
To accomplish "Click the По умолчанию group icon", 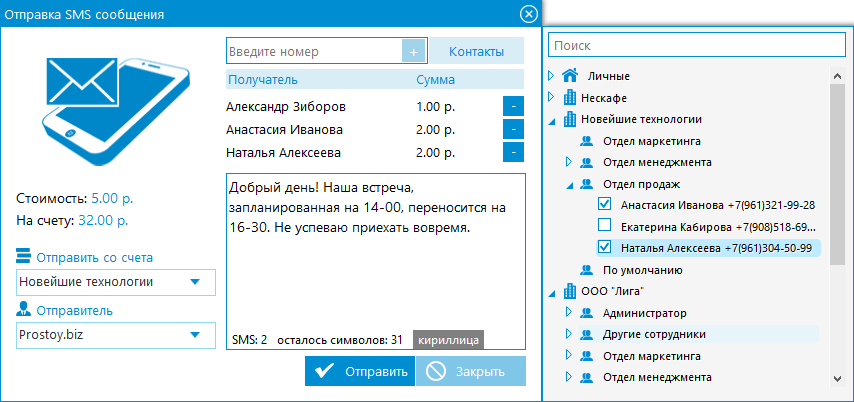I will coord(588,270).
